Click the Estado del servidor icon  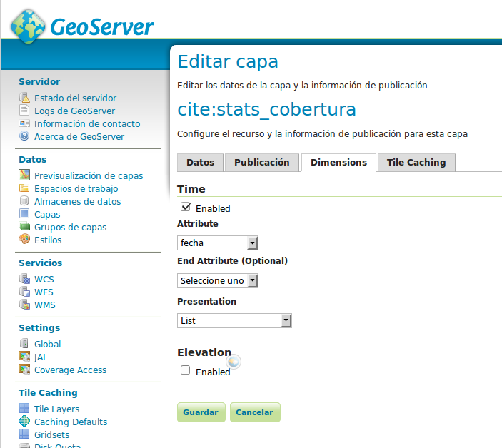[24, 98]
